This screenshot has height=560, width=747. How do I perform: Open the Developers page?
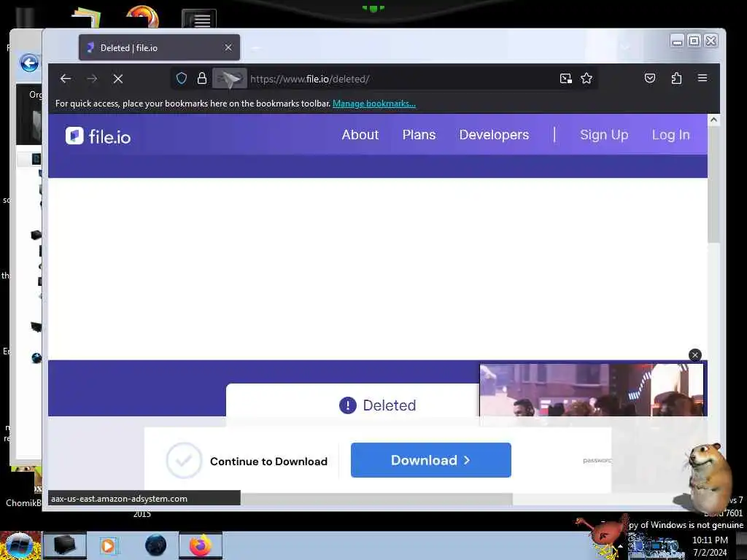point(494,135)
